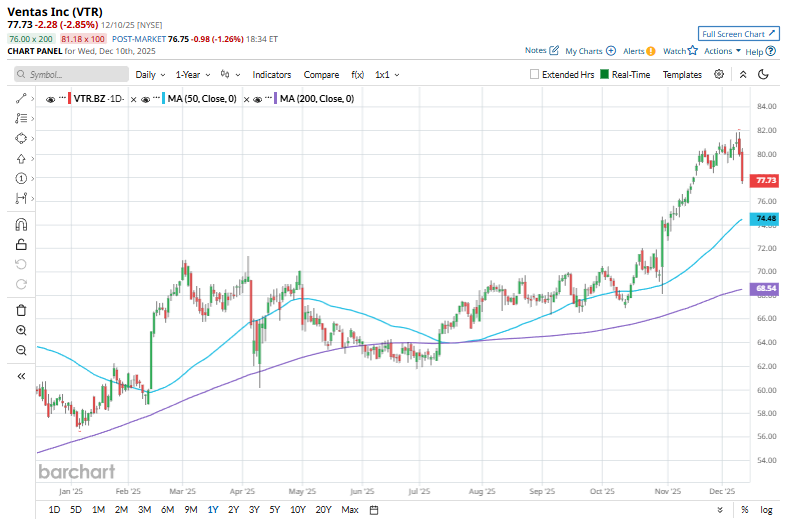Hide the MA (50, Close, 0) line
Image resolution: width=785 pixels, height=525 pixels.
(147, 99)
